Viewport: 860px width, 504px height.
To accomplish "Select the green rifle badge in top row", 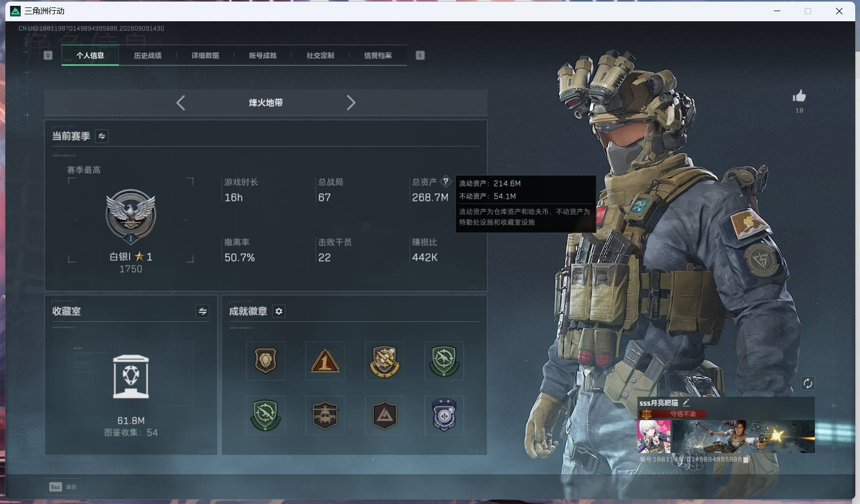I will point(444,361).
